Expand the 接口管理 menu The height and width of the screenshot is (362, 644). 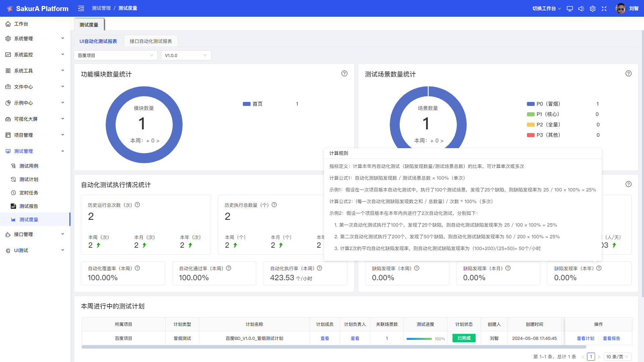pyautogui.click(x=35, y=234)
